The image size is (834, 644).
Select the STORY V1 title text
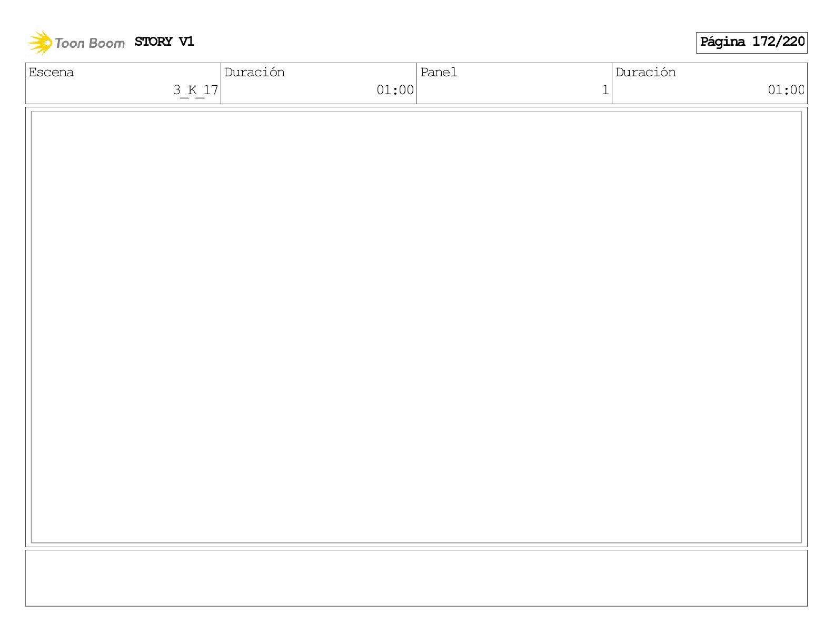pyautogui.click(x=164, y=42)
